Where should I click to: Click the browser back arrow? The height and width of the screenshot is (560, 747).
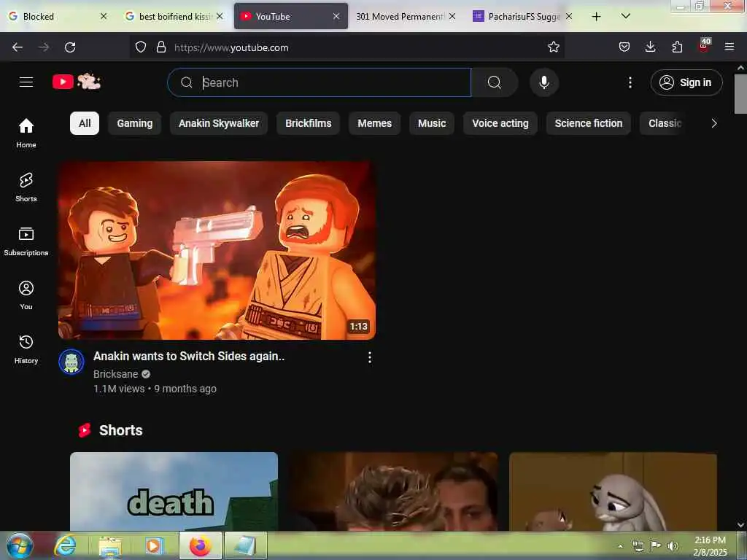point(18,47)
